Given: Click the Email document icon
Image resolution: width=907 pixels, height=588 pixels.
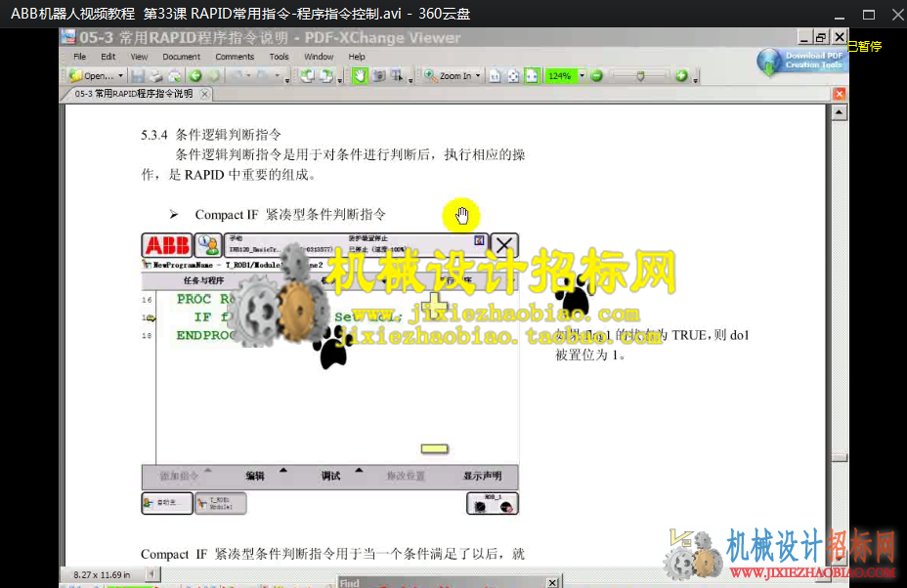Looking at the screenshot, I should pos(174,76).
